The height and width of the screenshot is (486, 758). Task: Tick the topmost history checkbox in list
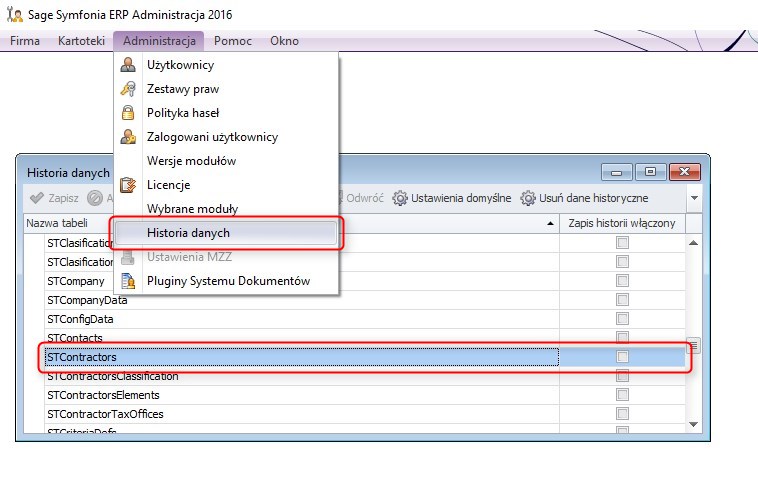click(622, 242)
